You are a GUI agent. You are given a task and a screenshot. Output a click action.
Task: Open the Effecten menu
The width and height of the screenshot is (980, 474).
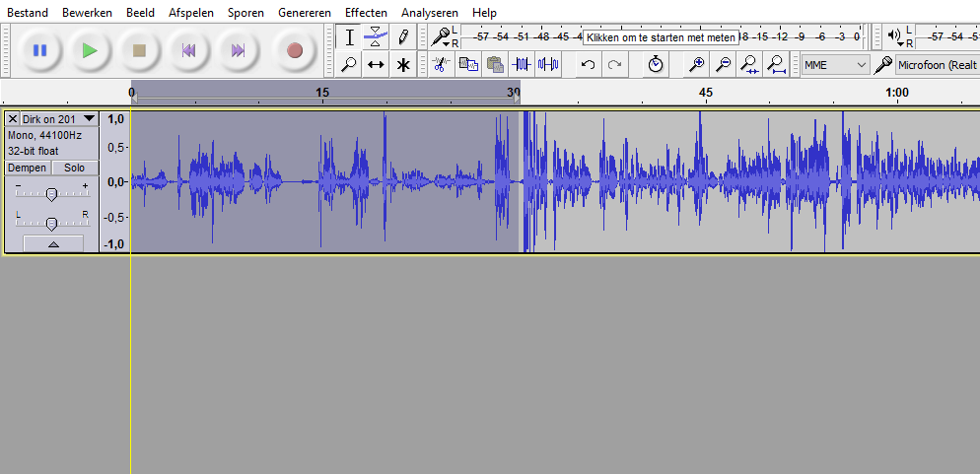click(366, 13)
